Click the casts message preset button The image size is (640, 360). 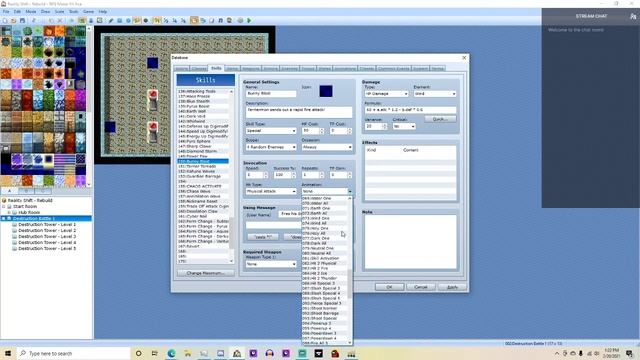(x=263, y=237)
